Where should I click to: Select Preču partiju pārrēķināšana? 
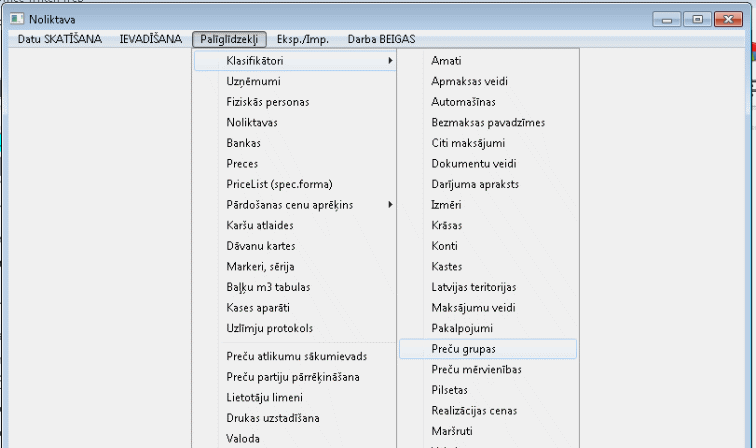coord(295,377)
